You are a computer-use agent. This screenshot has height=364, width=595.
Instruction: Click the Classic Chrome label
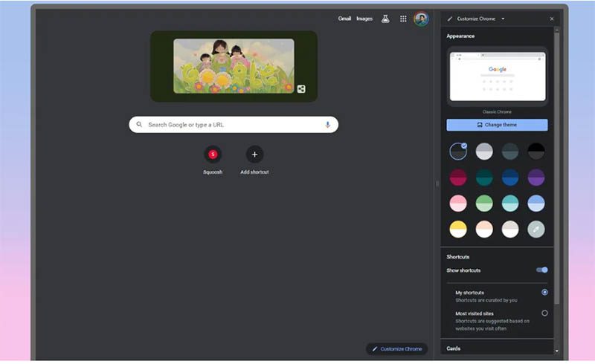(x=497, y=112)
